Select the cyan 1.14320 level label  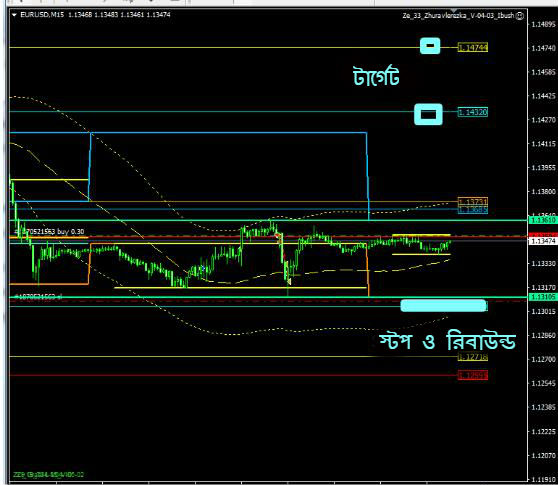click(473, 112)
